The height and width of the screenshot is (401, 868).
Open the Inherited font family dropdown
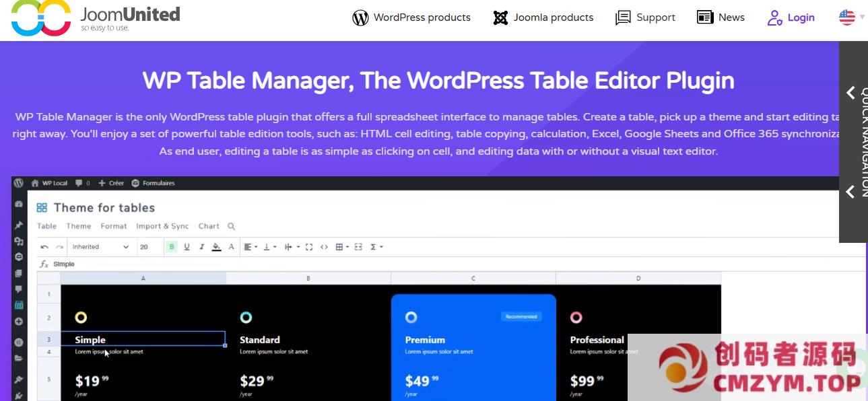[100, 247]
